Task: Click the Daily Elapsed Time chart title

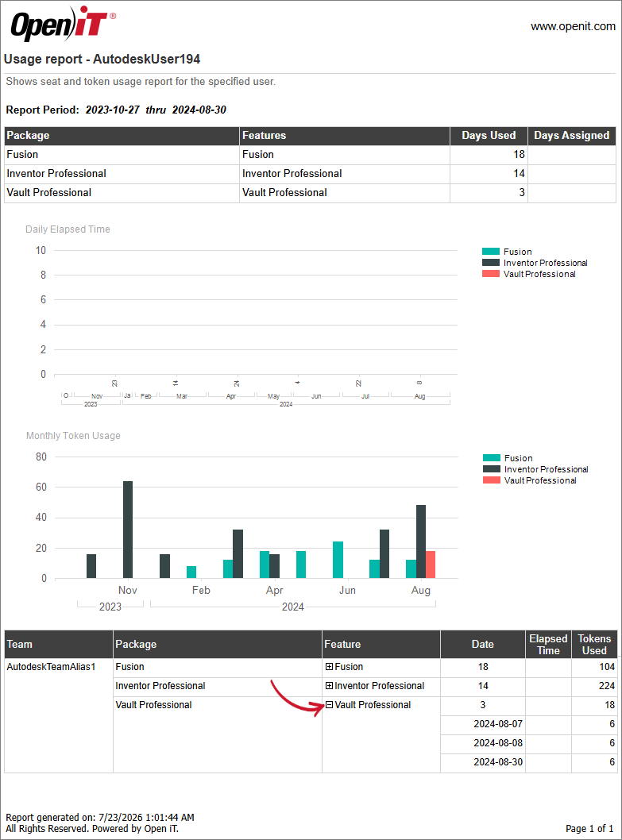Action: (68, 229)
